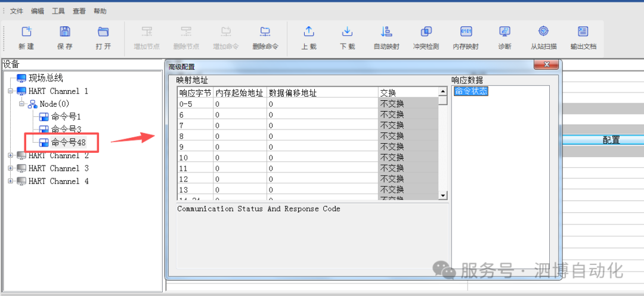
Task: Click the 保存 (Save) toolbar icon
Action: click(x=65, y=32)
